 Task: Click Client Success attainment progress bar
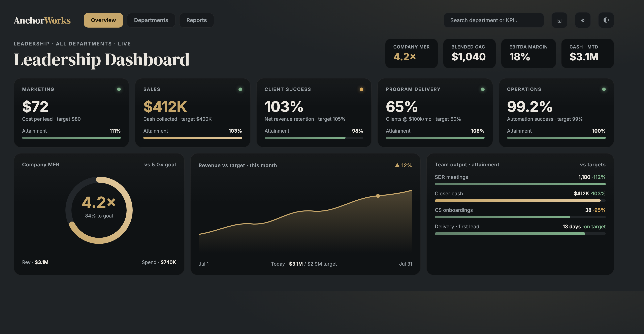point(314,138)
